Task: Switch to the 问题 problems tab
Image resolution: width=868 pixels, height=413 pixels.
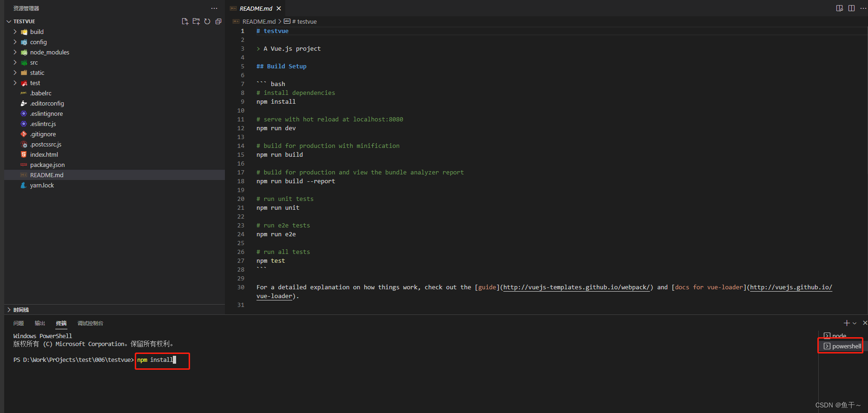Action: (19, 323)
